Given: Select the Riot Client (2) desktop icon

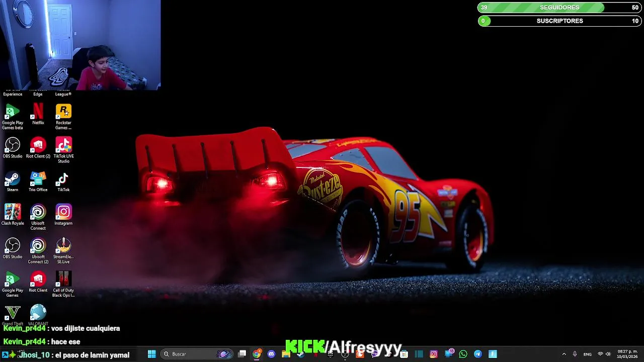Looking at the screenshot, I should pyautogui.click(x=38, y=148).
